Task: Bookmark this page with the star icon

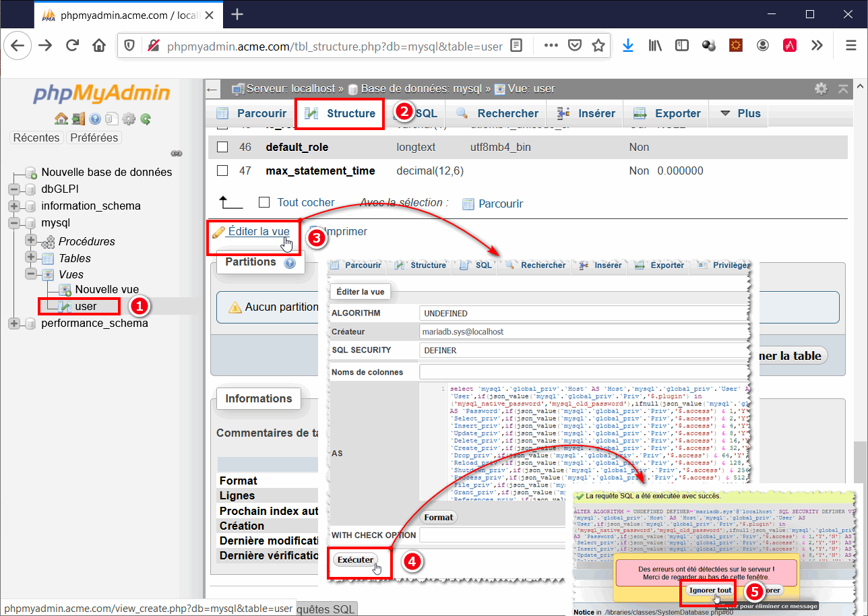Action: coord(598,45)
